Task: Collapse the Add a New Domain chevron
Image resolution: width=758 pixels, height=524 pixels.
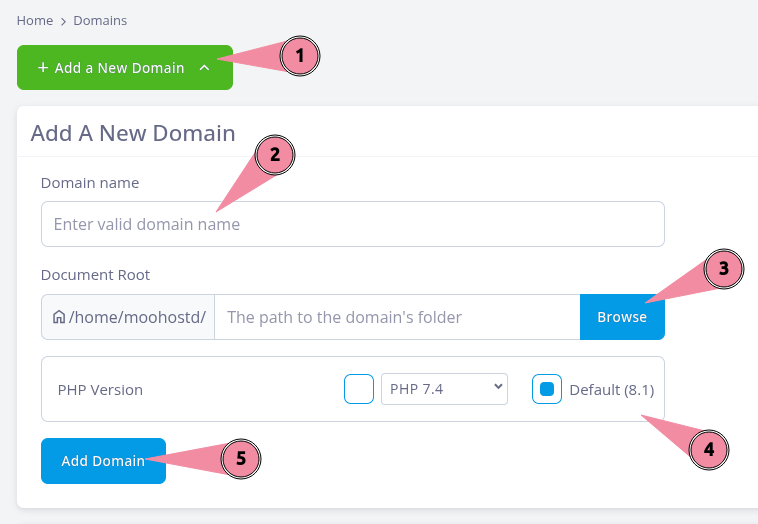Action: (x=204, y=68)
